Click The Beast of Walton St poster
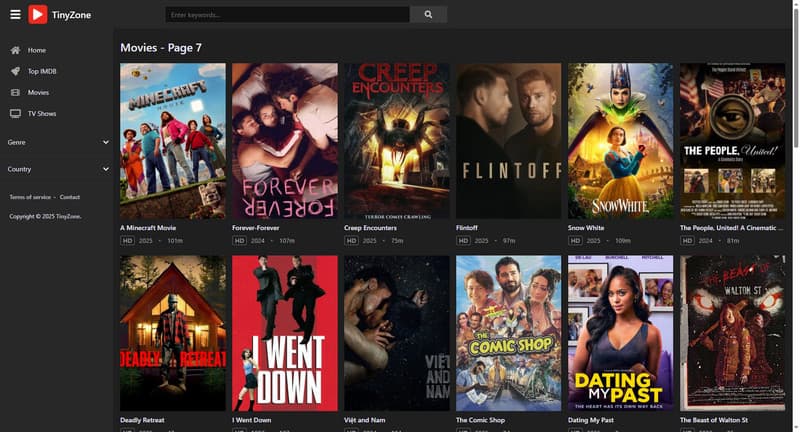 733,333
